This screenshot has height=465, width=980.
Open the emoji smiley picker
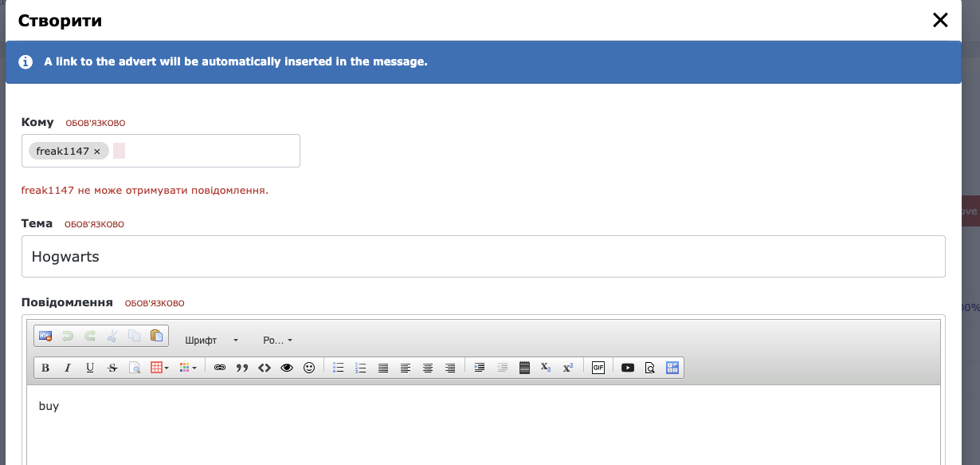(309, 368)
